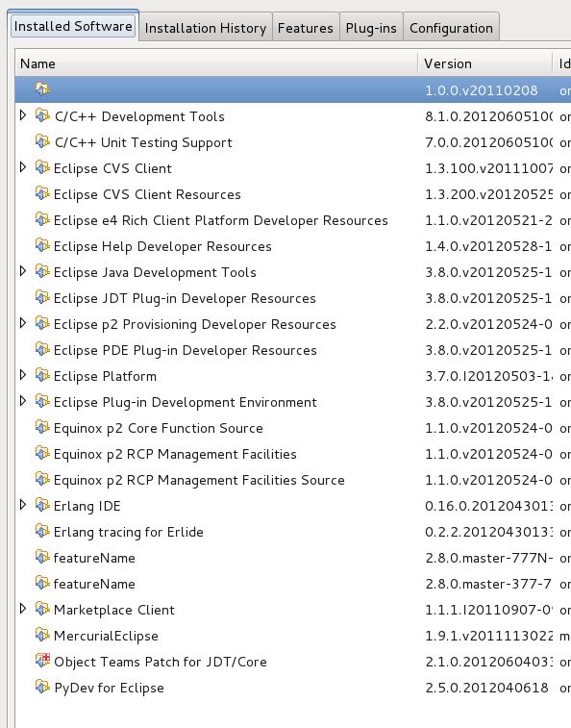Switch to the Features tab

point(306,28)
